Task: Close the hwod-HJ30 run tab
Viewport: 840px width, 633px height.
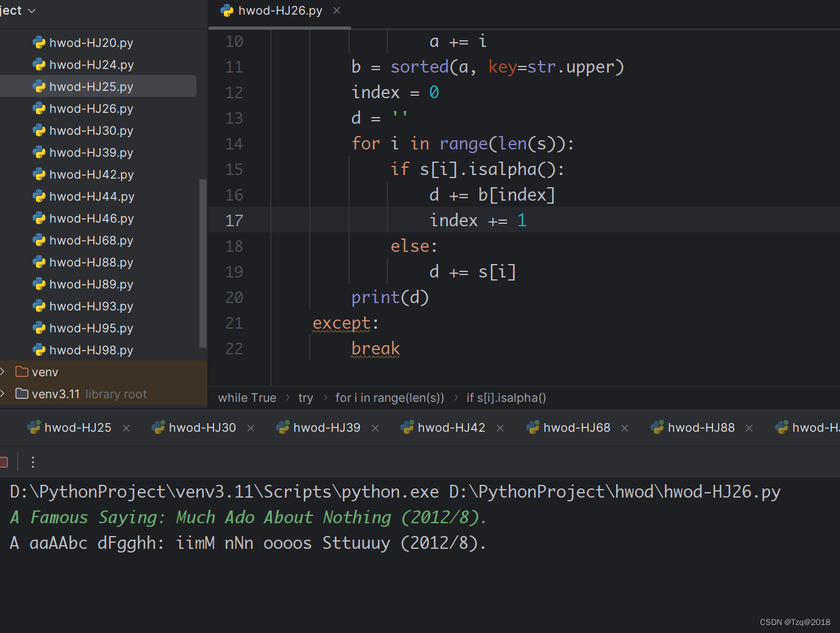Action: coord(251,428)
